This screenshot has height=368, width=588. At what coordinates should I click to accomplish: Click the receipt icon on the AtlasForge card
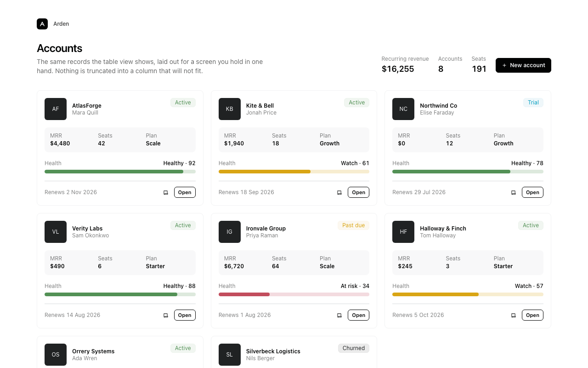pyautogui.click(x=166, y=192)
